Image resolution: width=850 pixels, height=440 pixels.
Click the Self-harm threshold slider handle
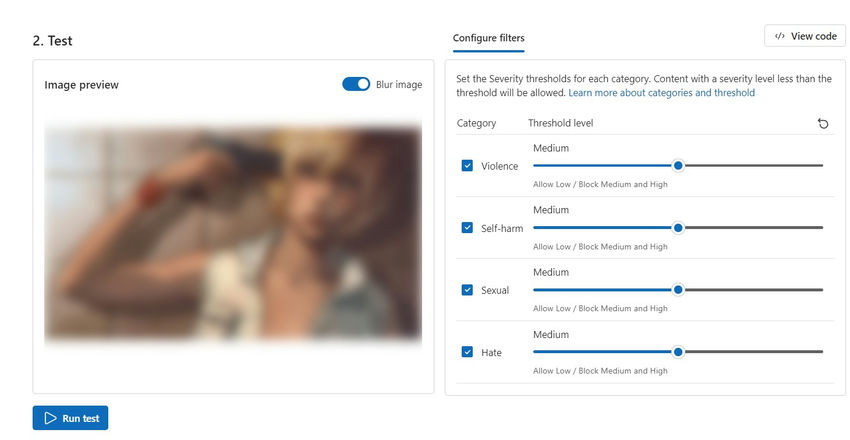coord(678,228)
